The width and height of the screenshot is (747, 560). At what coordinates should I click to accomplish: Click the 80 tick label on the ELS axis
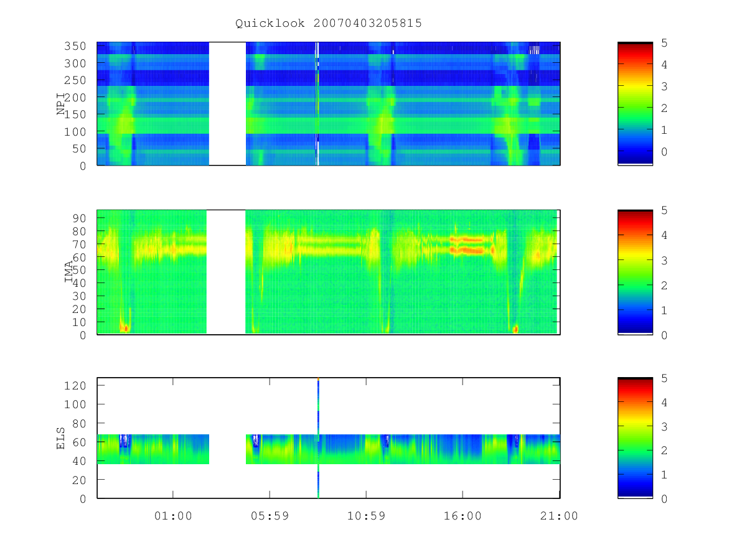click(80, 423)
